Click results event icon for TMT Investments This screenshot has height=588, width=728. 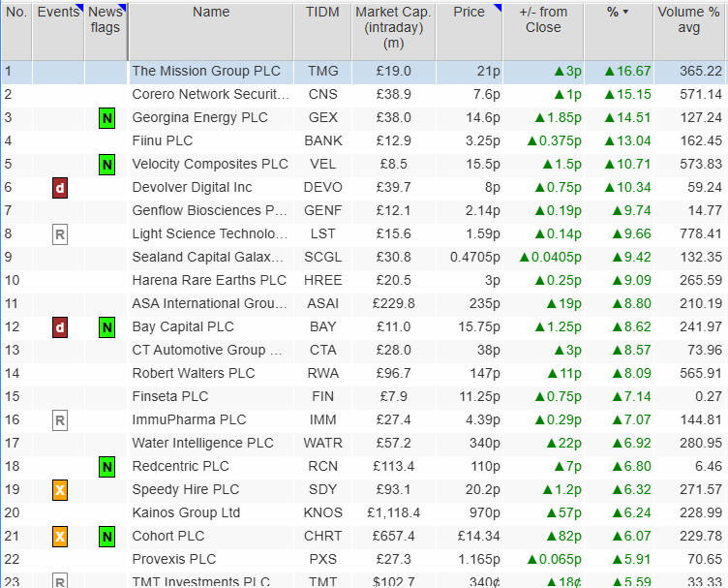coord(60,580)
